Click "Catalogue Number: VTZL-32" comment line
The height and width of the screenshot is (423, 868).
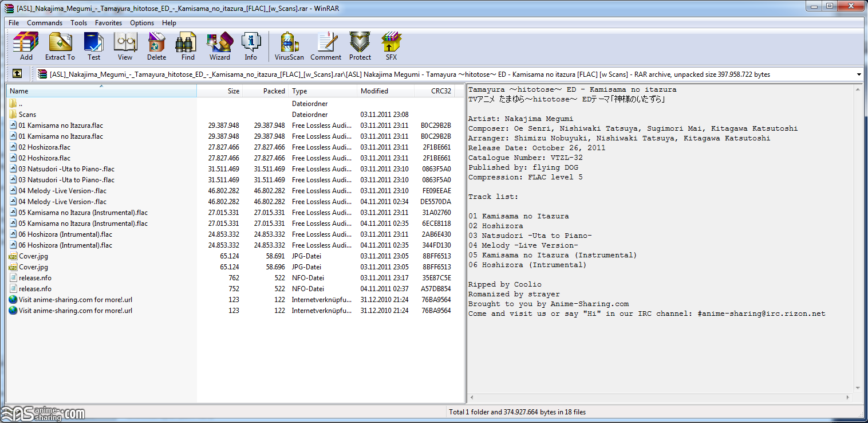coord(526,158)
